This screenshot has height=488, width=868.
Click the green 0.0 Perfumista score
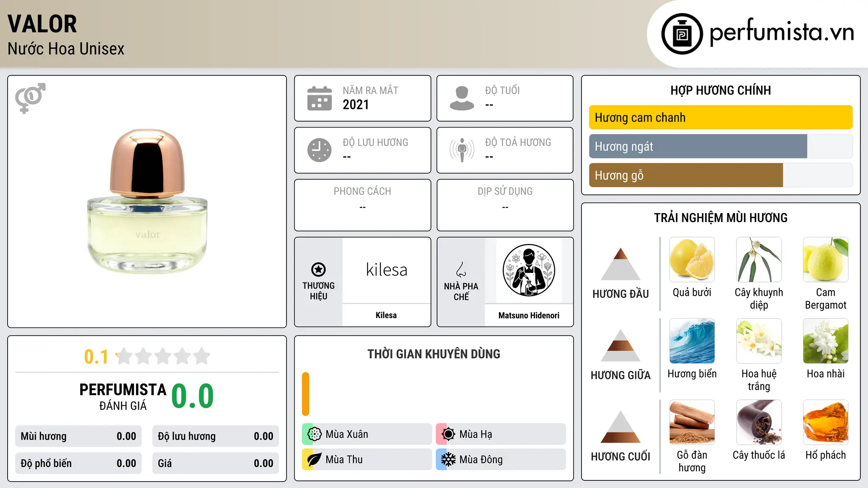pos(192,396)
